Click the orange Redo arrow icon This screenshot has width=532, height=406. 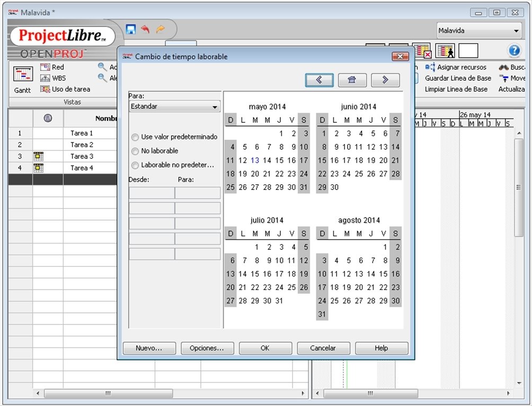(x=160, y=30)
